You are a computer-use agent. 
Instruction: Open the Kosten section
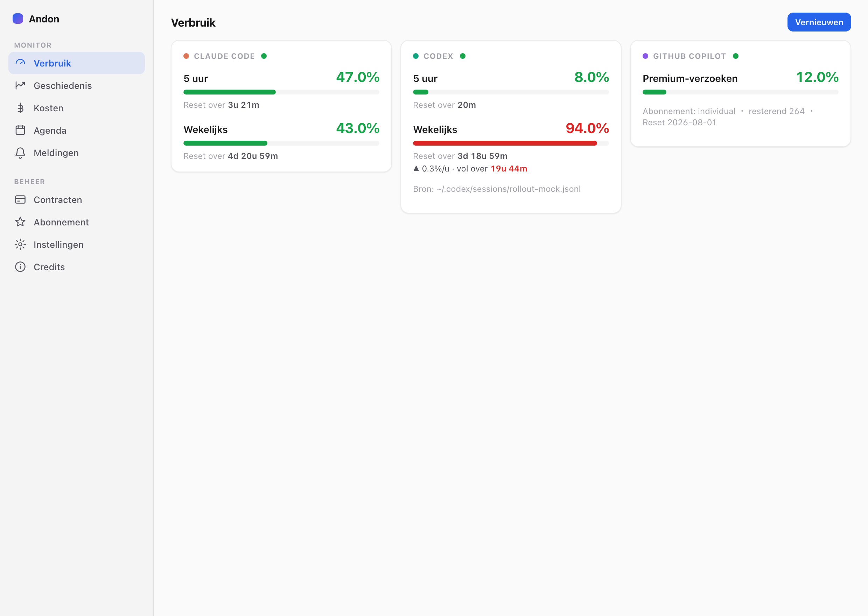77,108
